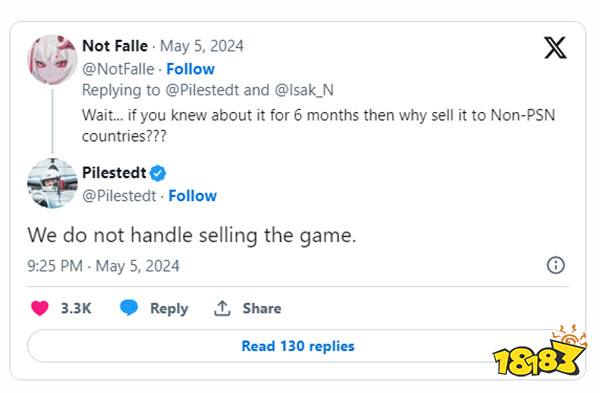Click the Reply text label
The width and height of the screenshot is (600, 393).
pyautogui.click(x=169, y=308)
